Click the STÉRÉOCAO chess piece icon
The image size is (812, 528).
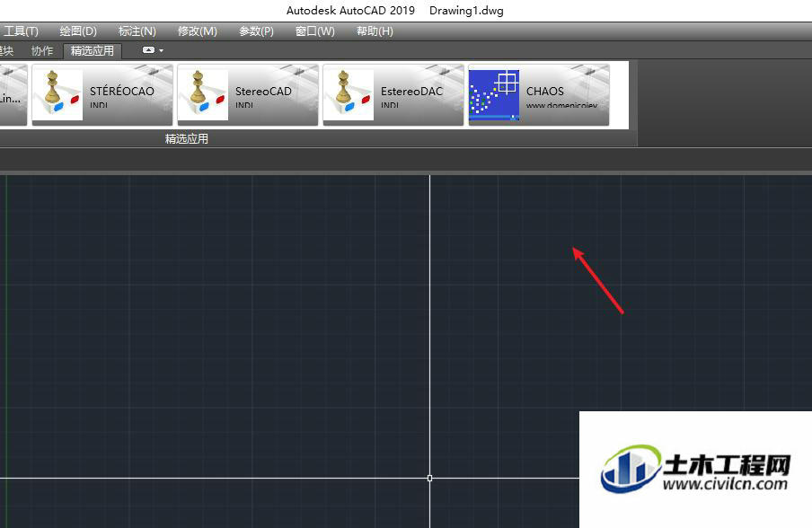pos(57,94)
